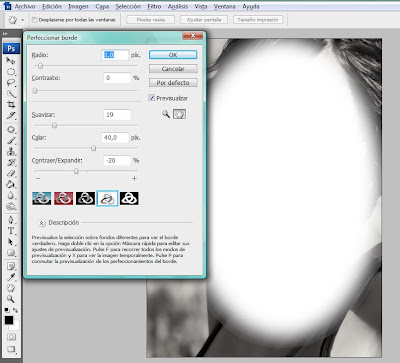This screenshot has height=363, width=400.
Task: Open the Capa menu
Action: point(102,6)
